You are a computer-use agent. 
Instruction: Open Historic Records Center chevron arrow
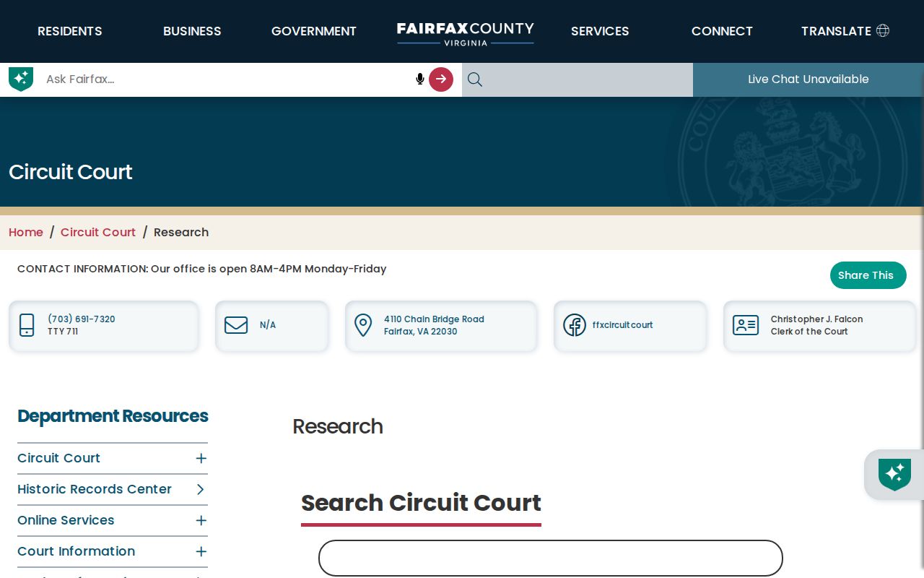(201, 489)
